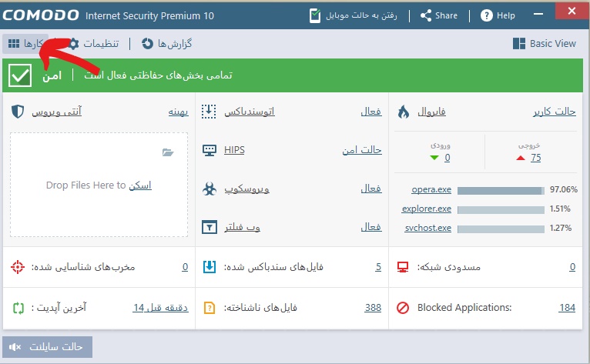Viewport: 590px width, 364px height.
Task: Open inbound connections count 0
Action: click(x=447, y=158)
